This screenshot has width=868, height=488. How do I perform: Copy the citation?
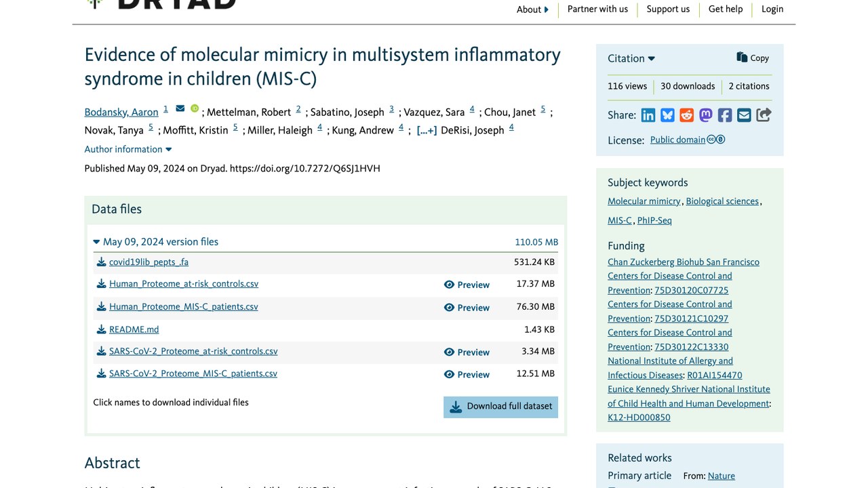tap(753, 58)
